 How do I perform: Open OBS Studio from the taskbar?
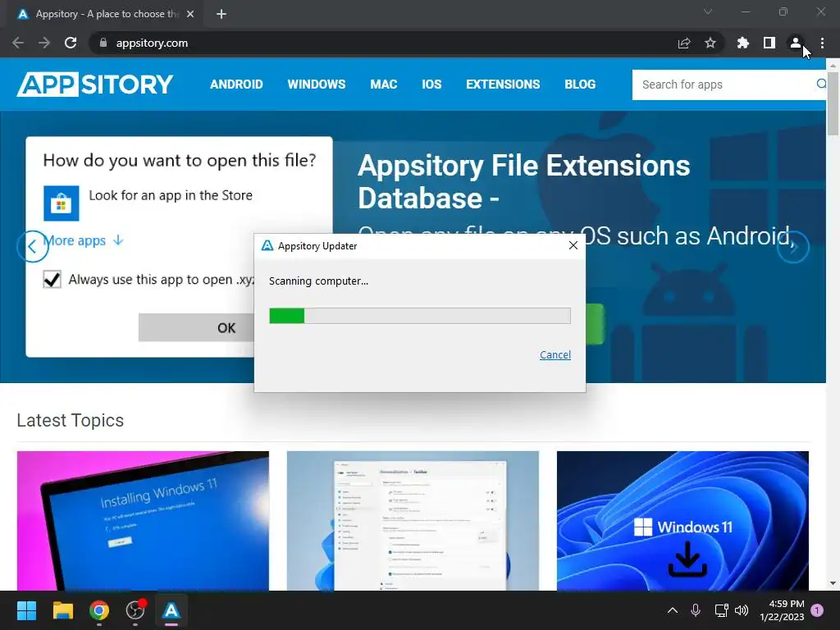point(135,610)
